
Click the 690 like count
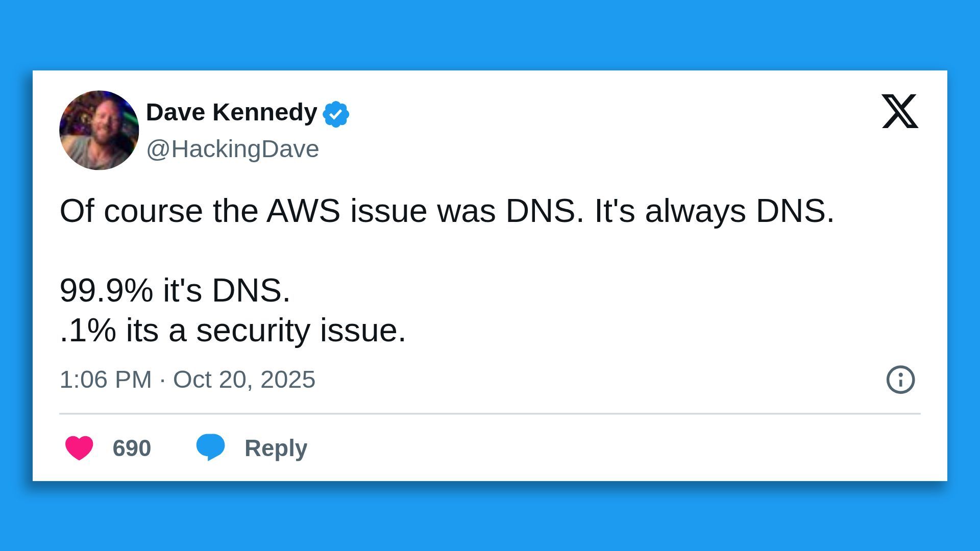point(131,448)
